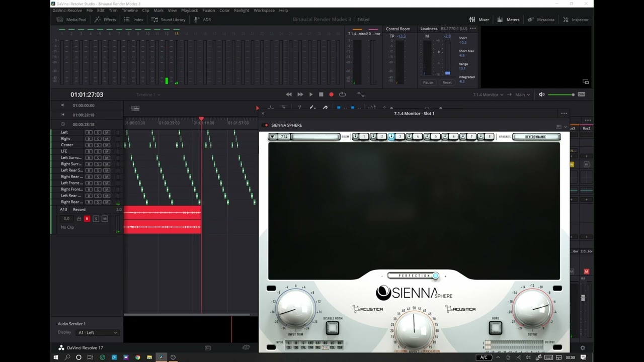Image resolution: width=644 pixels, height=362 pixels.
Task: Open the Metadata panel
Action: 541,20
